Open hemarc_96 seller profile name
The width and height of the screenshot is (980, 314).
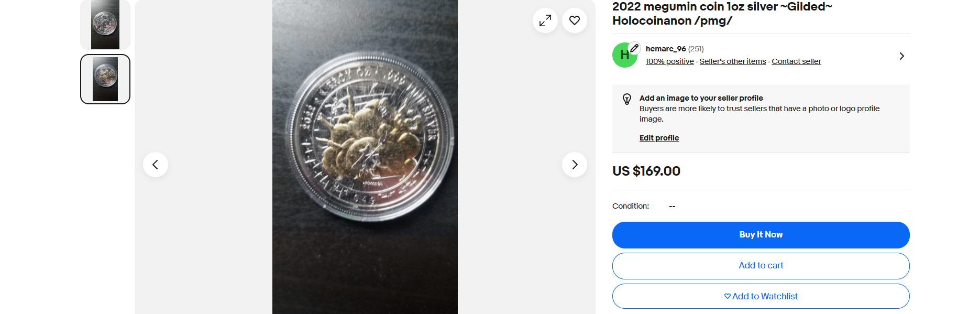(x=666, y=49)
